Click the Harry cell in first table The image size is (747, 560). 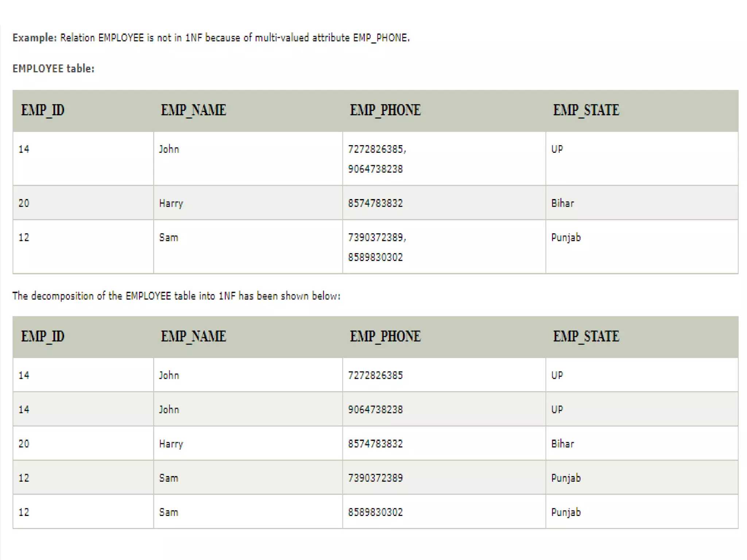click(171, 203)
